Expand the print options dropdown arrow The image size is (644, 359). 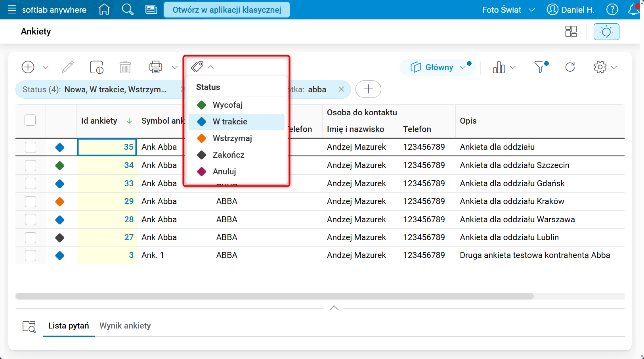click(x=175, y=67)
